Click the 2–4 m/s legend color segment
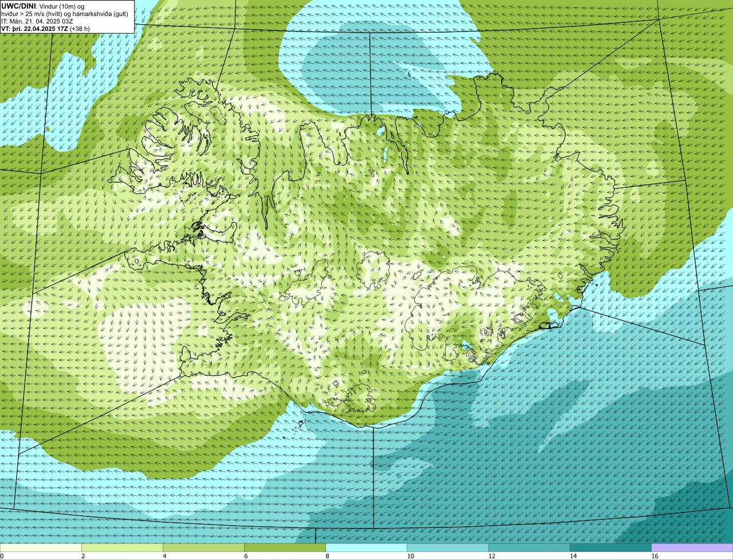 [122, 547]
